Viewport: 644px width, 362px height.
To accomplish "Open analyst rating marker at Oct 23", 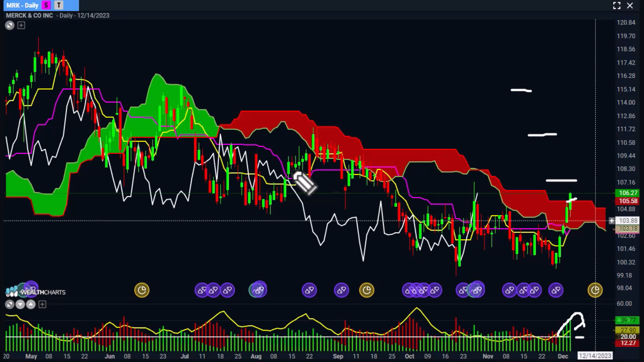I will 463,290.
